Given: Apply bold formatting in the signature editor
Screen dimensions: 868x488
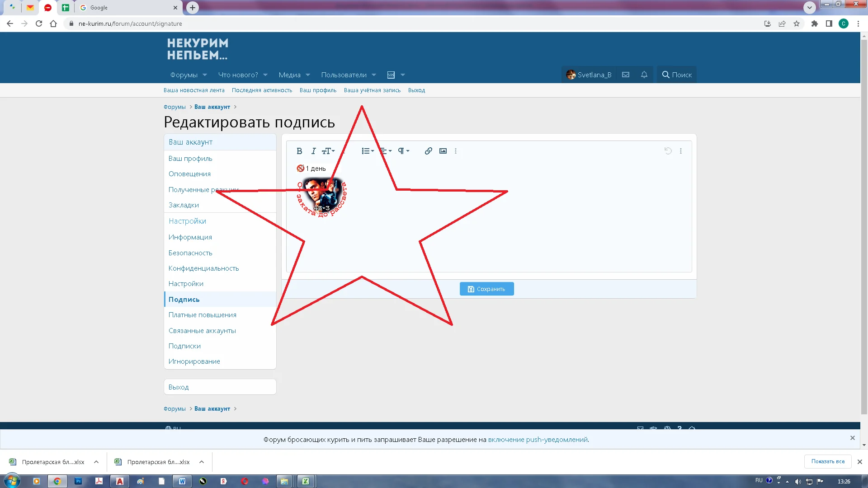Looking at the screenshot, I should tap(299, 151).
